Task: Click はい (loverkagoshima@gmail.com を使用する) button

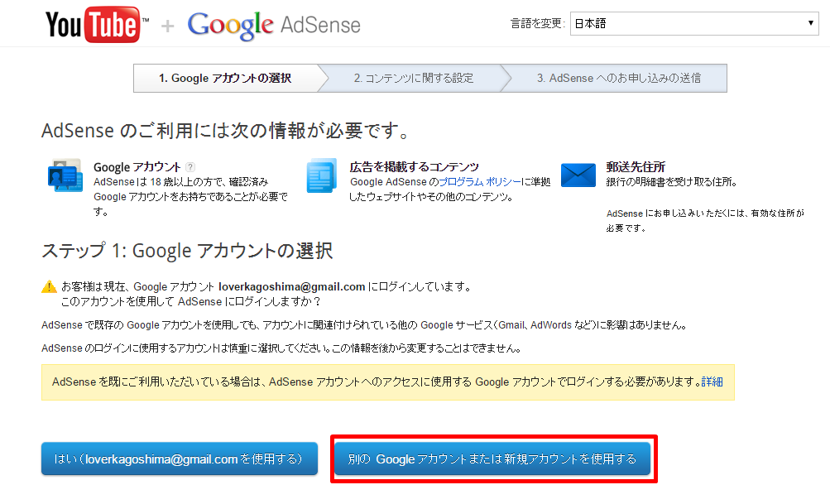Action: pyautogui.click(x=180, y=458)
